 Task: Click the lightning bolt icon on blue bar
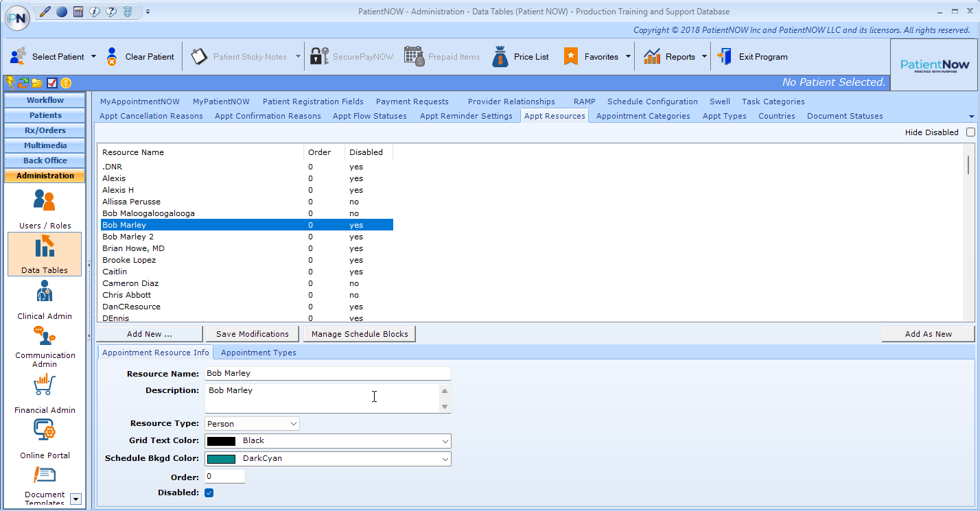coord(10,82)
